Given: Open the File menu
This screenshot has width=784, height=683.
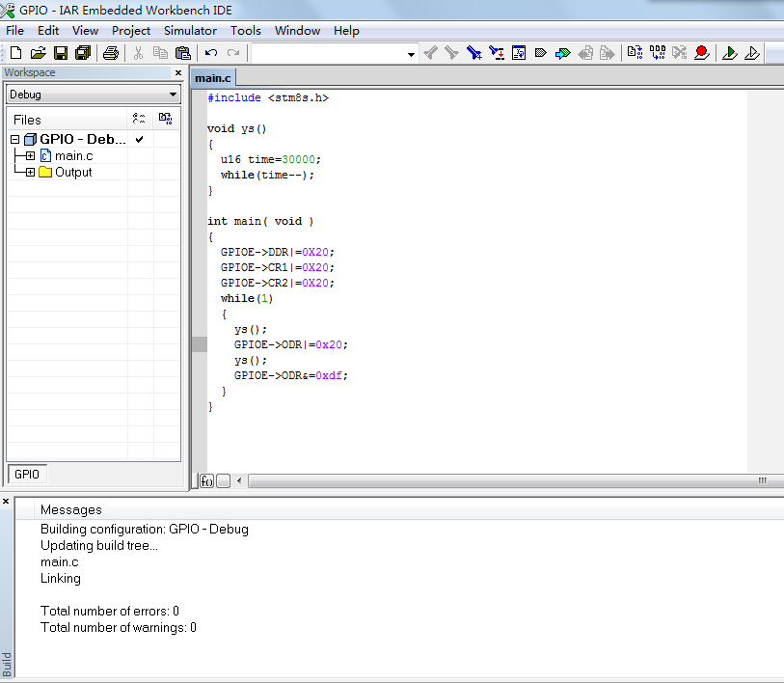Looking at the screenshot, I should tap(15, 31).
